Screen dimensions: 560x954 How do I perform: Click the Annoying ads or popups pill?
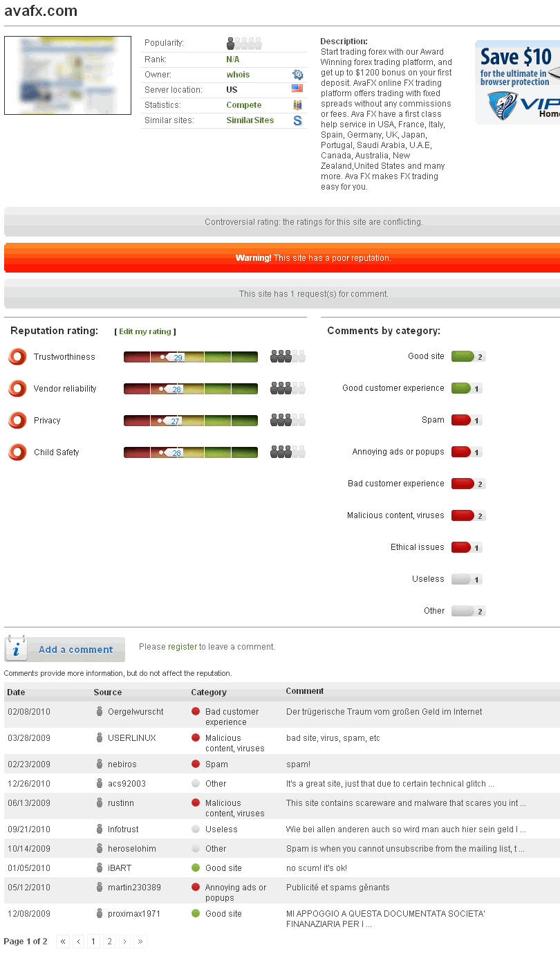(467, 452)
